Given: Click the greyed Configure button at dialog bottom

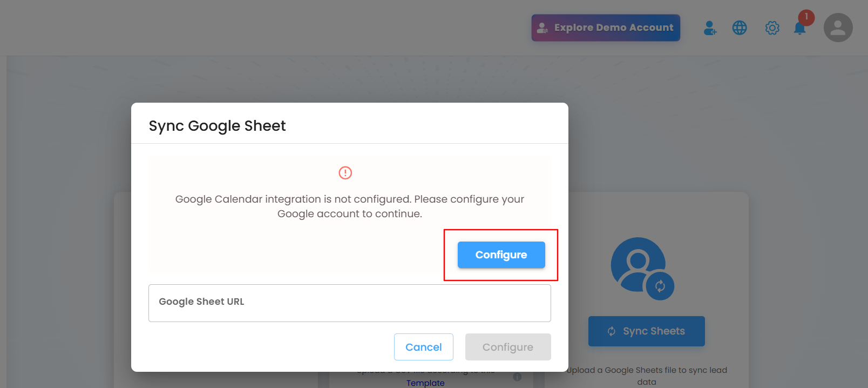Looking at the screenshot, I should (x=508, y=347).
